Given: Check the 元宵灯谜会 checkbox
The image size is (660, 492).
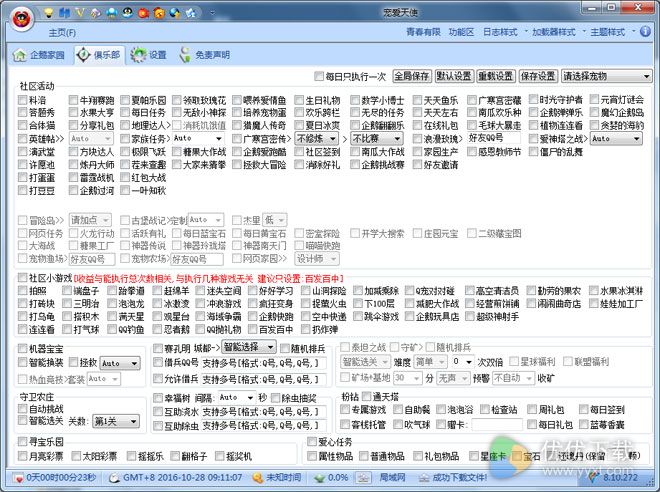Looking at the screenshot, I should [x=594, y=100].
